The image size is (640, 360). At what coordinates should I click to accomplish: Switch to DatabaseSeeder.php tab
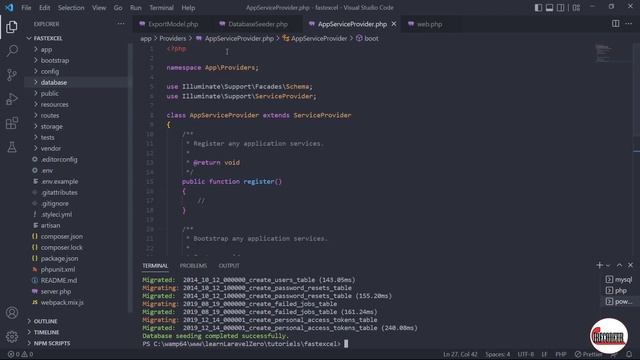(x=258, y=24)
